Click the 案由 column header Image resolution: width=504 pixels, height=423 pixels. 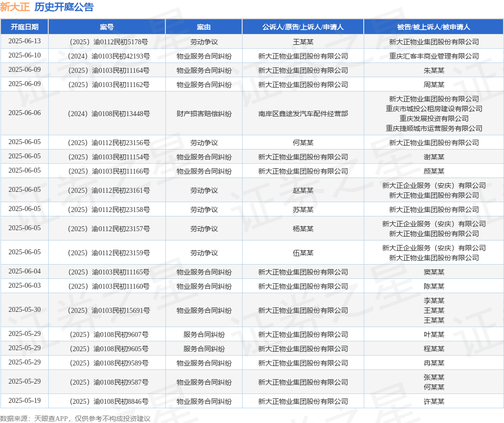pyautogui.click(x=204, y=27)
